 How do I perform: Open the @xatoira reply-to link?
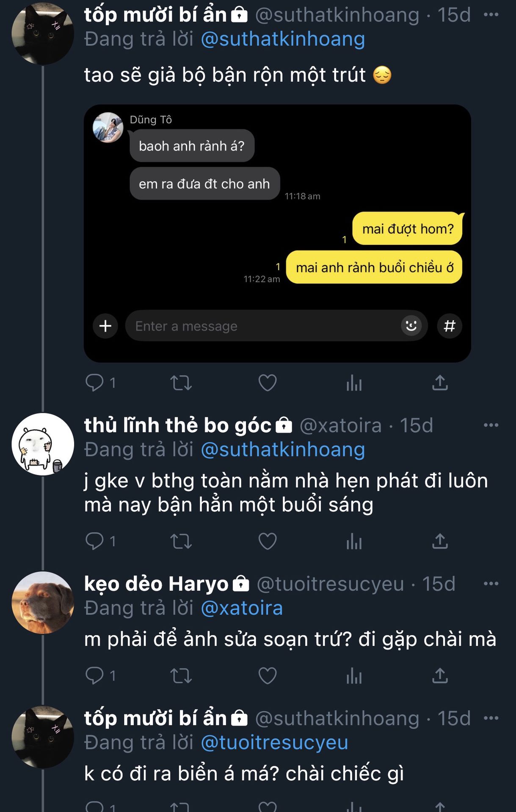click(242, 608)
